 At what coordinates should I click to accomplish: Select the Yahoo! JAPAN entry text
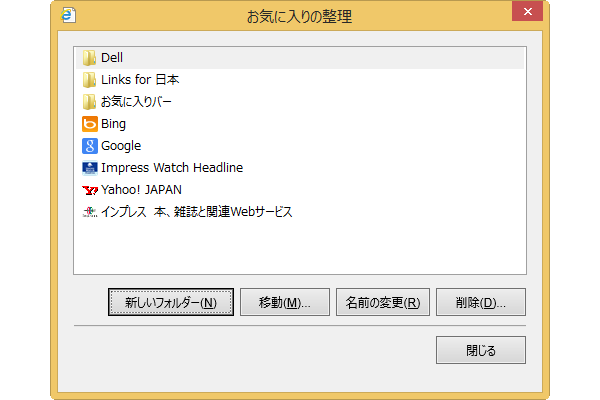pyautogui.click(x=141, y=190)
